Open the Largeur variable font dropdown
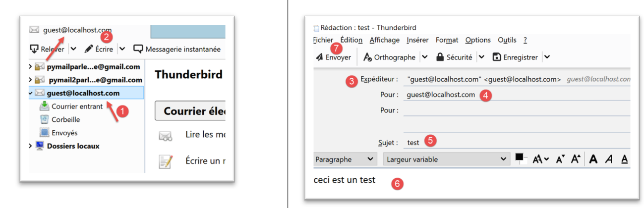The image size is (644, 208). pos(446,159)
